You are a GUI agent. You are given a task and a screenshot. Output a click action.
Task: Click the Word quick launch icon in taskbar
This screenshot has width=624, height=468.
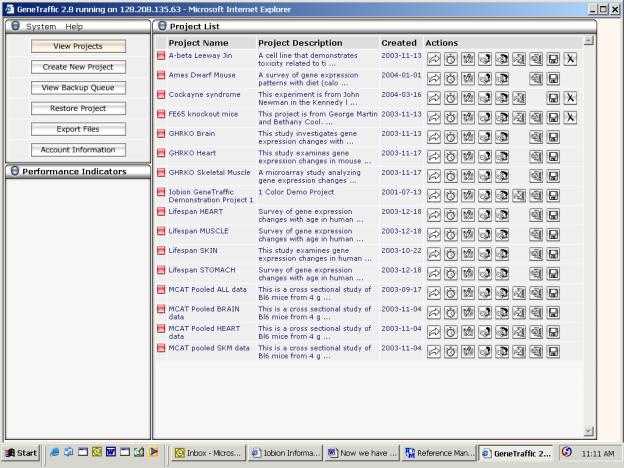[x=111, y=452]
